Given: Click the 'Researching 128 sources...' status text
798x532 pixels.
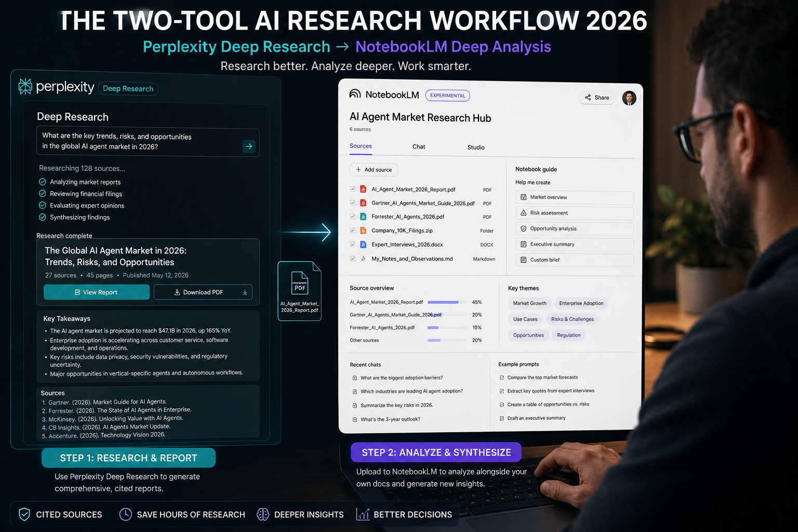Looking at the screenshot, I should [x=82, y=168].
